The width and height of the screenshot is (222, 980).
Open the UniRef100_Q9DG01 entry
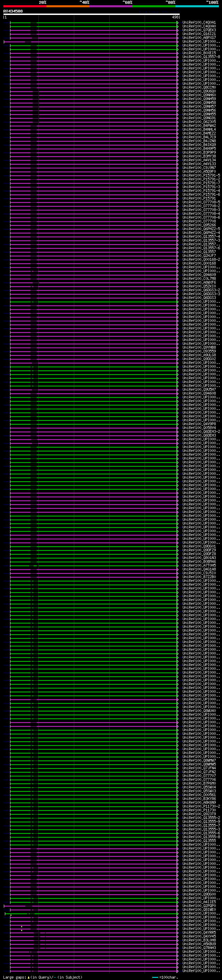point(199,546)
